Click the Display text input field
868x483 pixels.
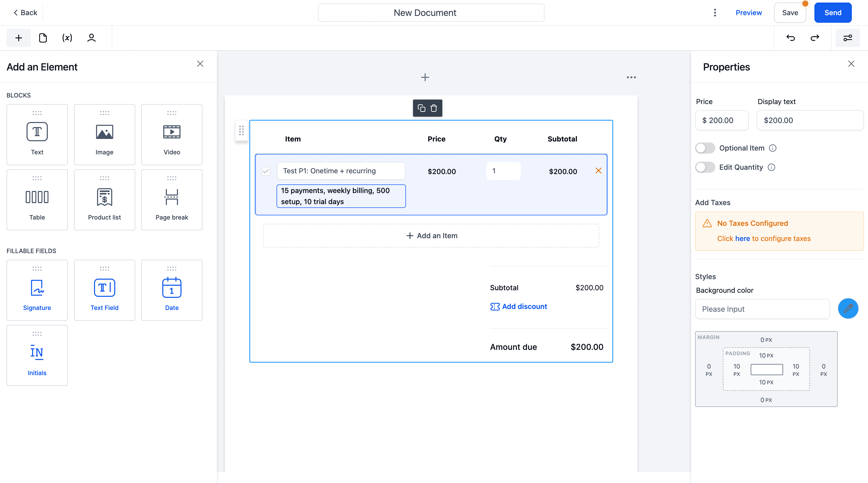click(x=810, y=120)
